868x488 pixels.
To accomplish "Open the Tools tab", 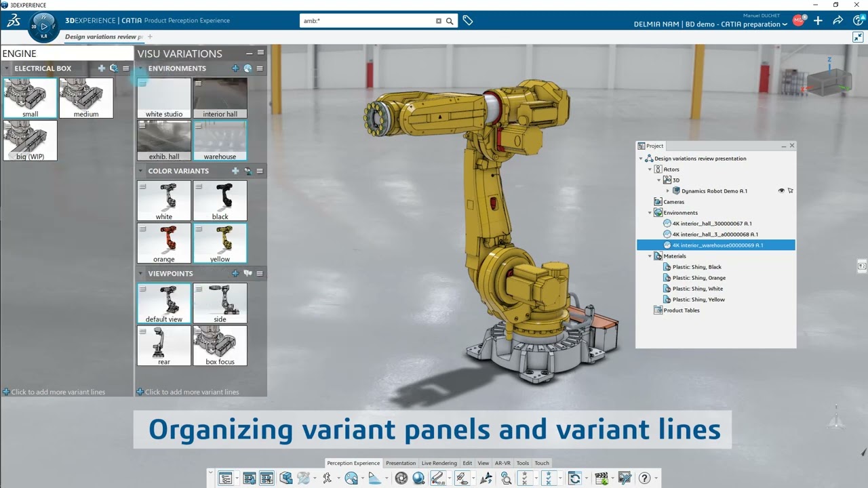I will pyautogui.click(x=523, y=463).
